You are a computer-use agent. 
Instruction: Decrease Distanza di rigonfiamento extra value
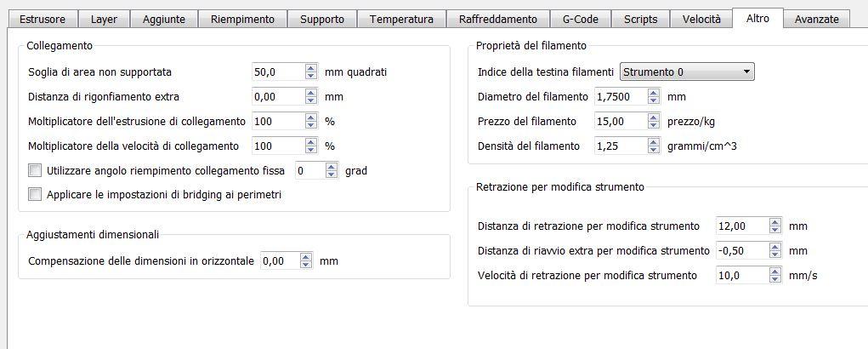tap(311, 100)
